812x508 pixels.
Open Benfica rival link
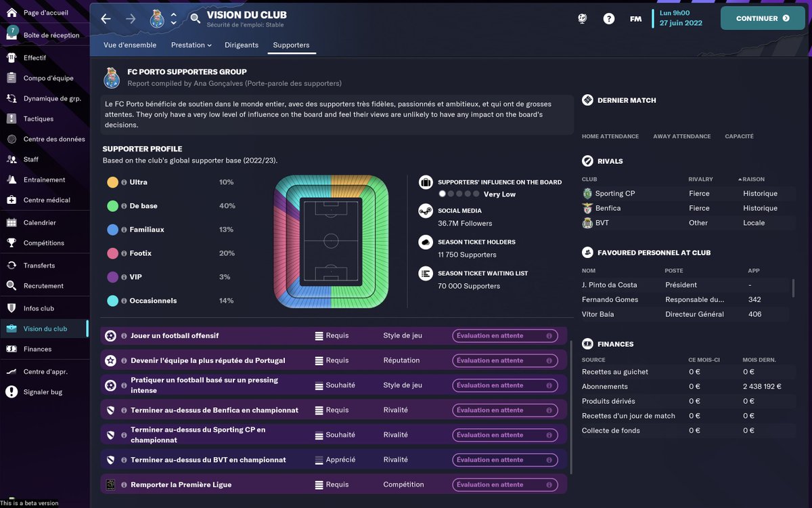coord(608,208)
